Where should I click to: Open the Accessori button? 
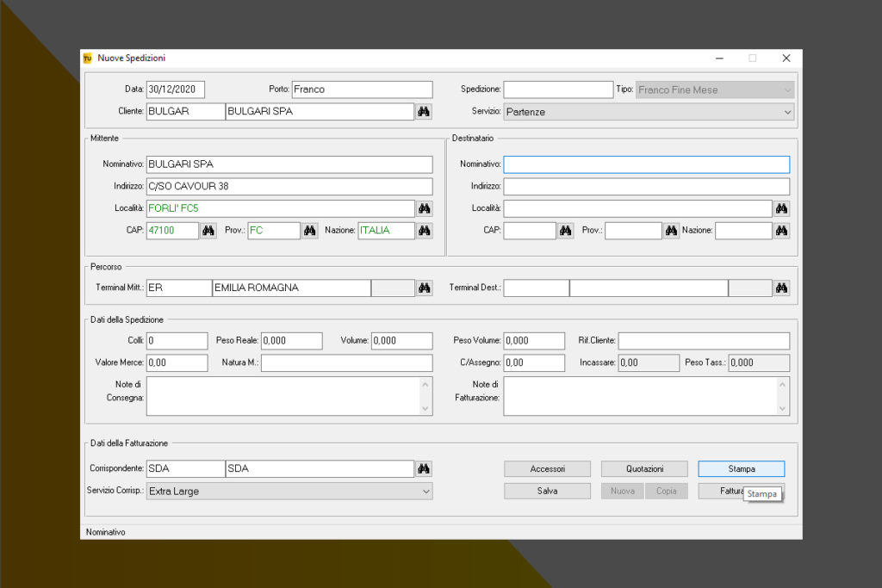(547, 469)
